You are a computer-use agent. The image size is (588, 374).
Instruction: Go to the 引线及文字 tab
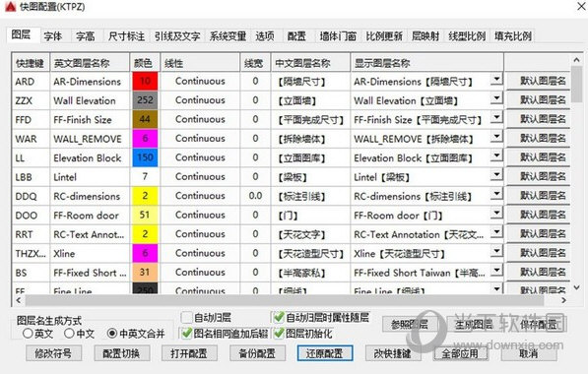pyautogui.click(x=177, y=36)
